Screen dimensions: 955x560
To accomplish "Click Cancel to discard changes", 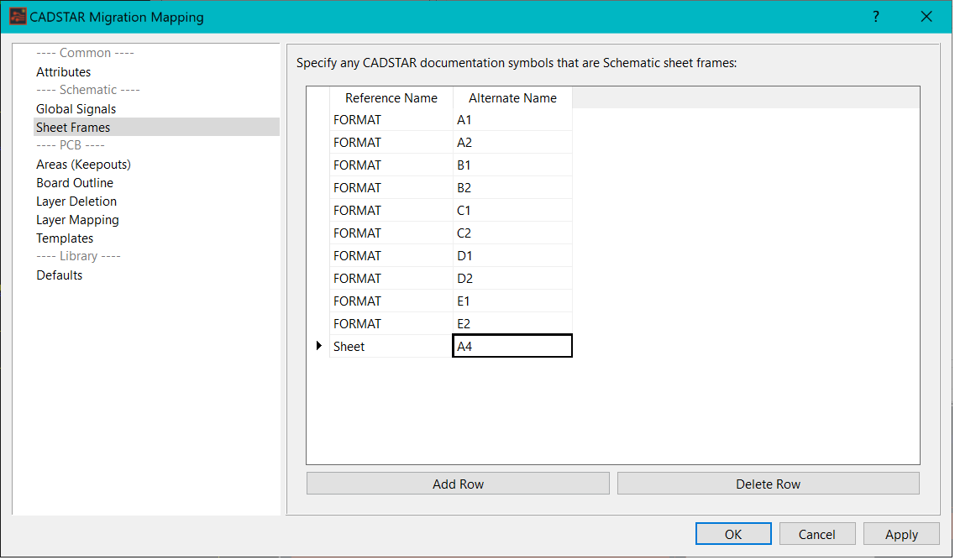I will coord(816,535).
